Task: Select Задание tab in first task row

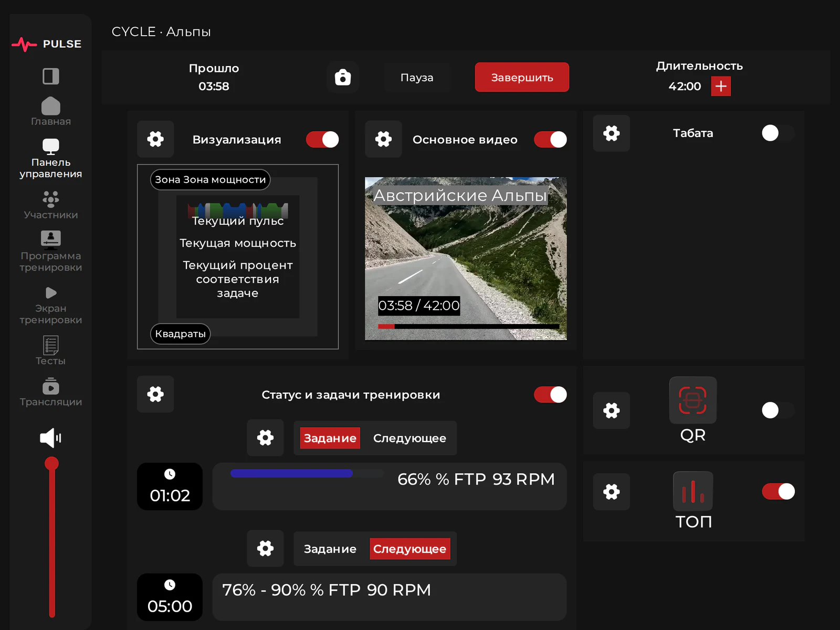Action: 330,438
